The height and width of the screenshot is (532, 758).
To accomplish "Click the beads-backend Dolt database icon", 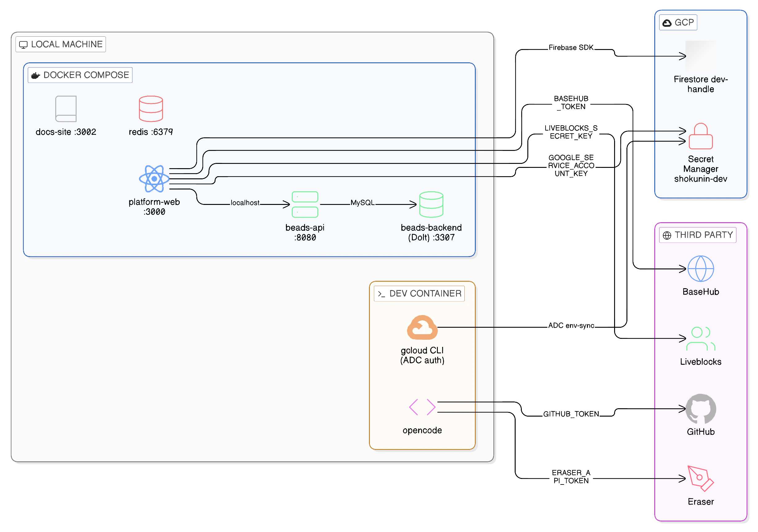I will (431, 205).
